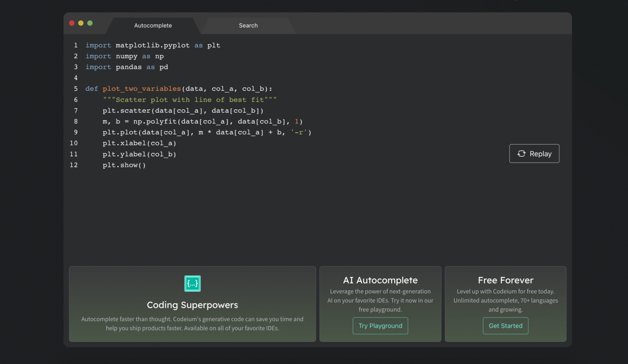The image size is (628, 364).
Task: Select the Free Forever card
Action: pos(505,304)
